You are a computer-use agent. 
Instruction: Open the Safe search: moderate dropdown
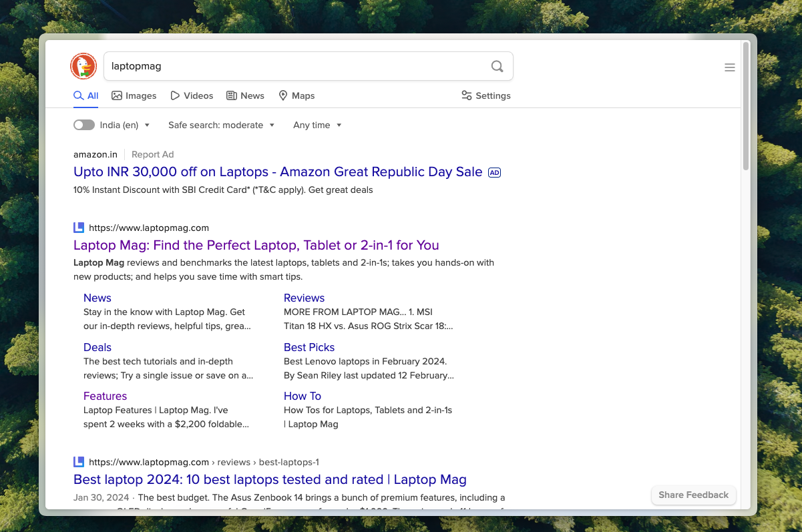pyautogui.click(x=222, y=125)
